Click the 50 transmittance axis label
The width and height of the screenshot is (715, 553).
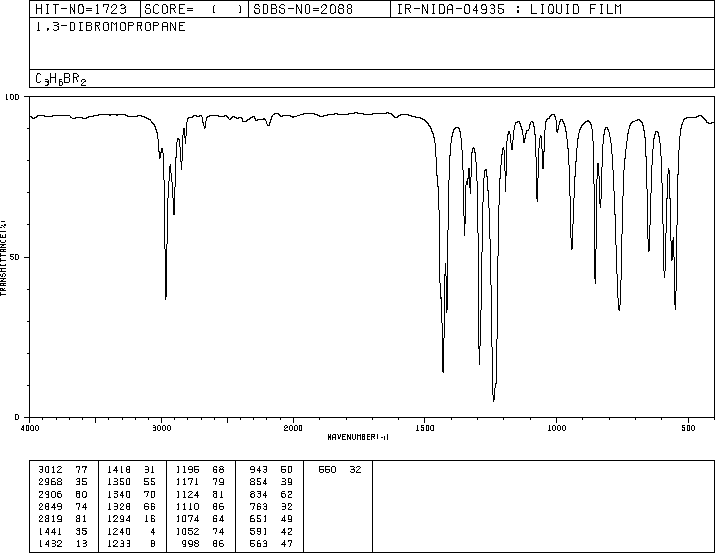(x=15, y=257)
